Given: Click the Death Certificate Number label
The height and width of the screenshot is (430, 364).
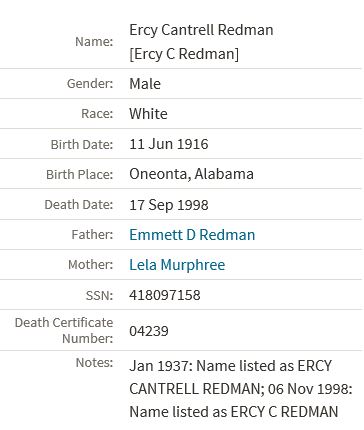Looking at the screenshot, I should click(64, 330).
